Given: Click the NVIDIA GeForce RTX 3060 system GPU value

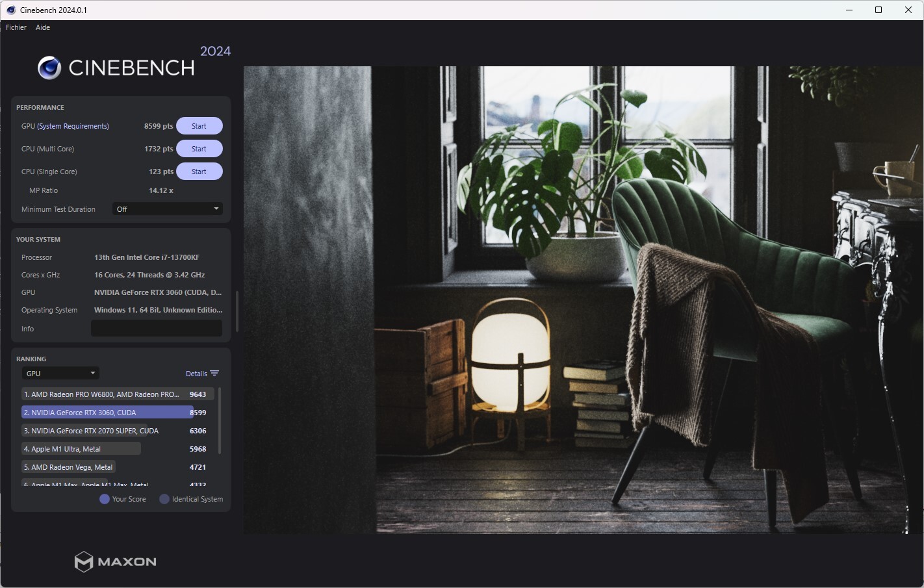Looking at the screenshot, I should (158, 292).
